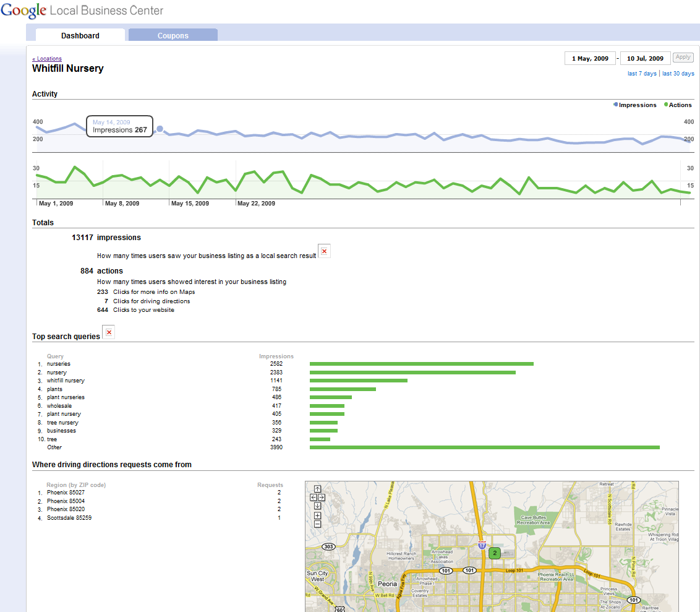Click the Actions legend dot
The height and width of the screenshot is (612, 700).
(666, 105)
